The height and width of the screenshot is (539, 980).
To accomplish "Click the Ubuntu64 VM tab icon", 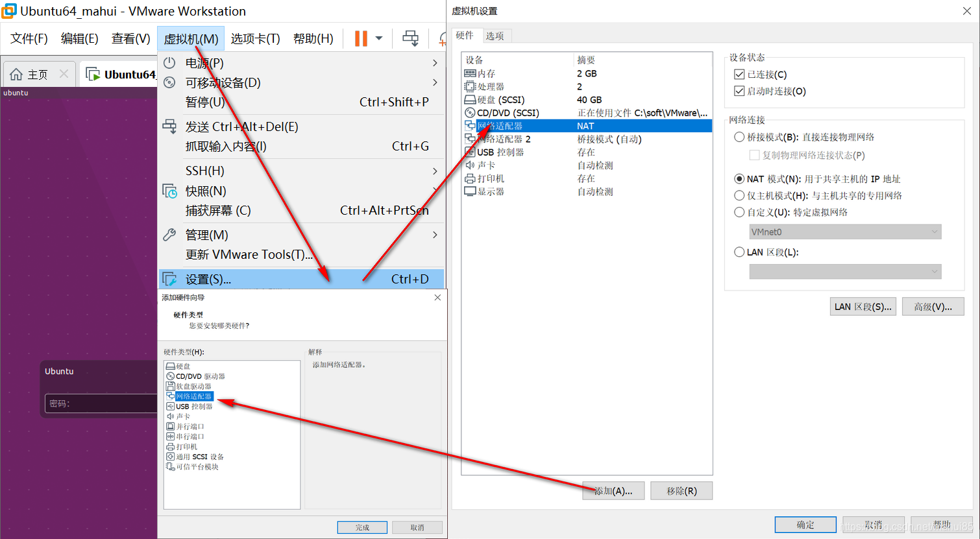I will coord(93,74).
